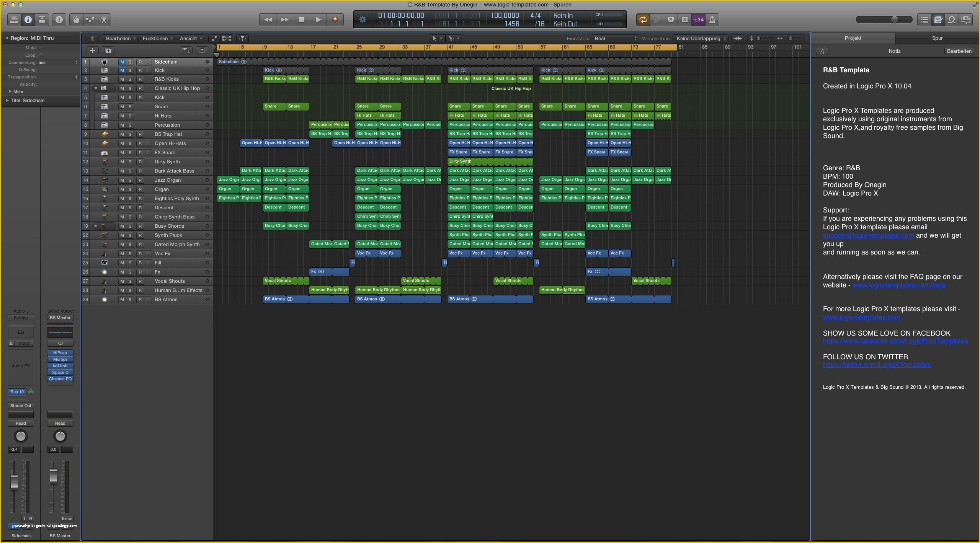The image size is (980, 543).
Task: Open Quantisierung aus dropdown
Action: point(58,62)
